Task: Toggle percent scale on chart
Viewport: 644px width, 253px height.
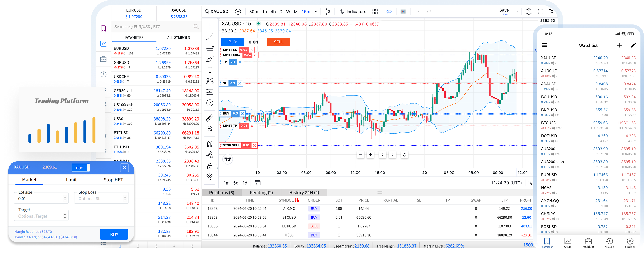Action: (531, 183)
